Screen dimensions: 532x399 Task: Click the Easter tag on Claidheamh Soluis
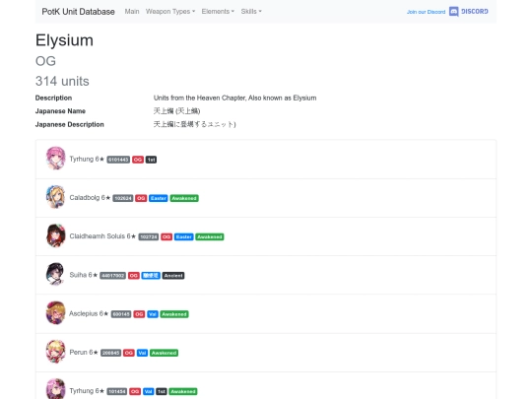[x=184, y=236]
